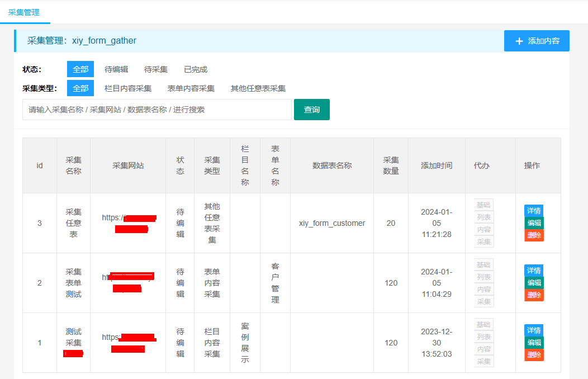The height and width of the screenshot is (379, 588).
Task: Click the search input for 采集名称
Action: [157, 110]
